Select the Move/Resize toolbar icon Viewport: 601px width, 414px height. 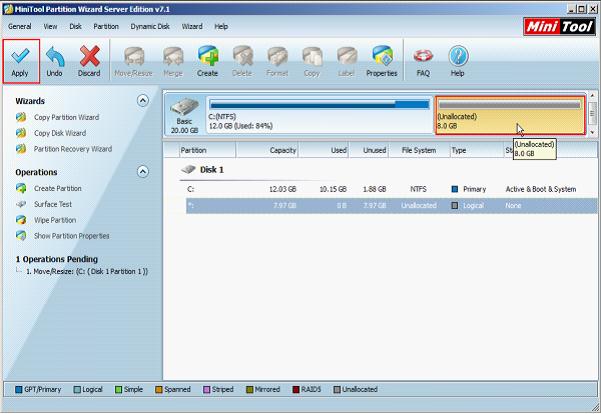[134, 56]
